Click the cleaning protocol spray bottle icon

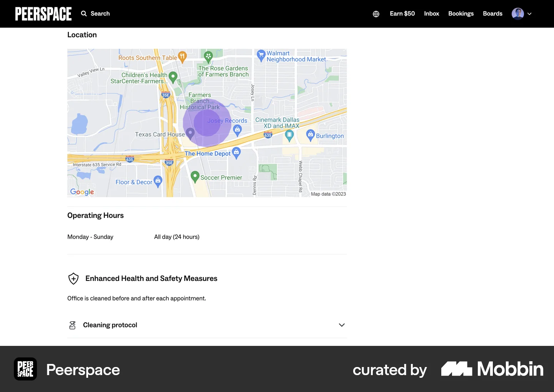click(x=72, y=325)
